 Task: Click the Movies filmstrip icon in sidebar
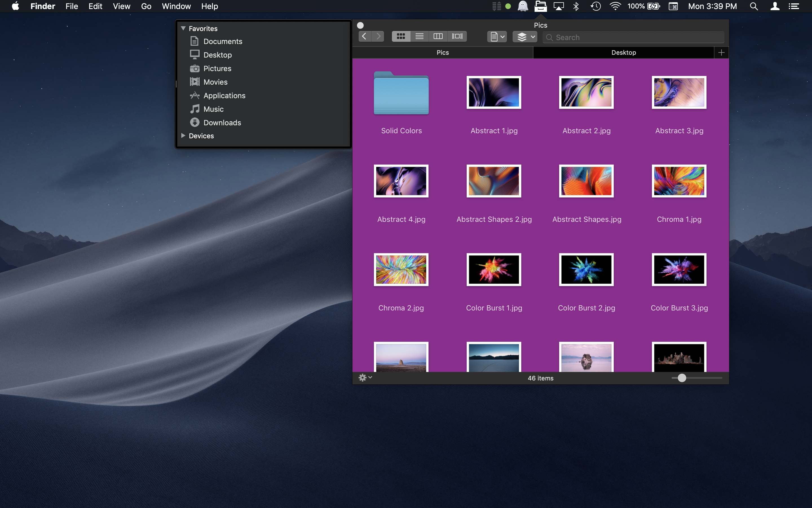pos(195,82)
